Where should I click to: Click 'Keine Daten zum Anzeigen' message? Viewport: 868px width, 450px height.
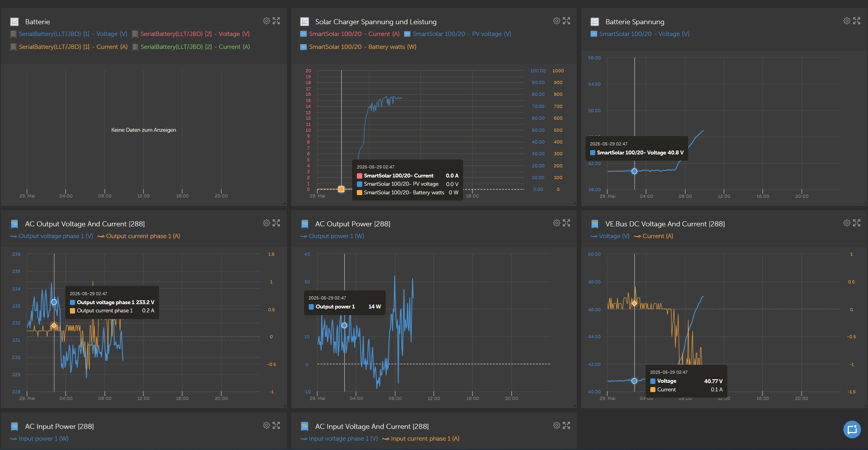pyautogui.click(x=143, y=130)
